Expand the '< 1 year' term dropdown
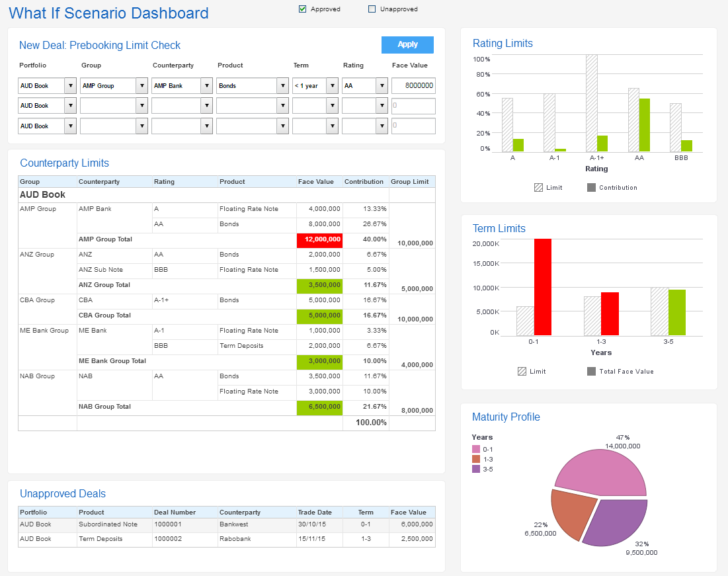Screen dimensions: 728x576 [x=331, y=86]
